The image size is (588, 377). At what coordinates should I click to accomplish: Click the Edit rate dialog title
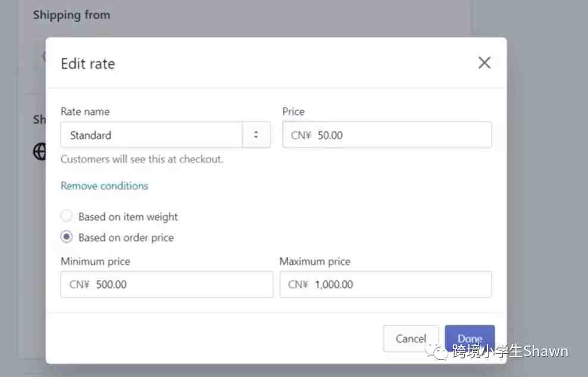pos(88,64)
